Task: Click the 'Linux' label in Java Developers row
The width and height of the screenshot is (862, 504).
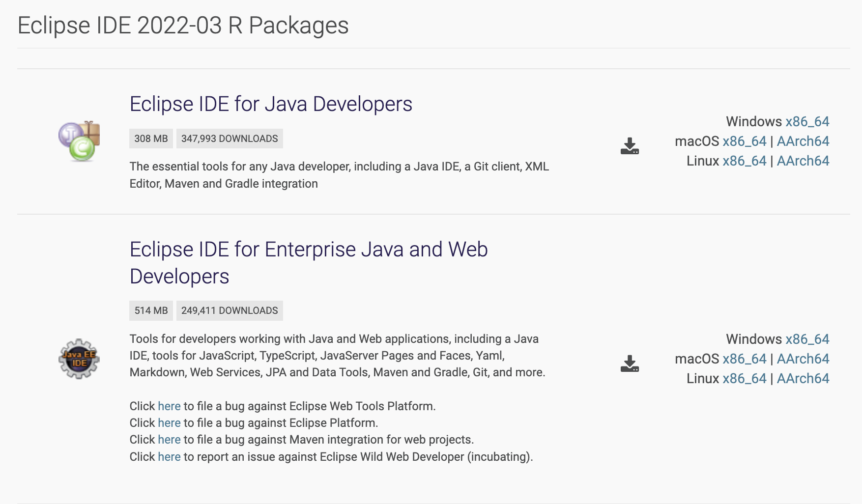Action: tap(703, 161)
